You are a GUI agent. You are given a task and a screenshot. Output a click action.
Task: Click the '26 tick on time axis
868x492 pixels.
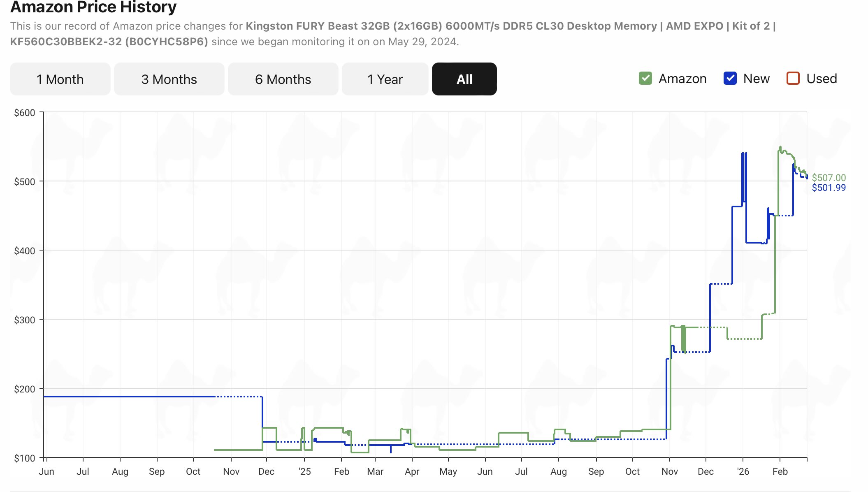[743, 471]
